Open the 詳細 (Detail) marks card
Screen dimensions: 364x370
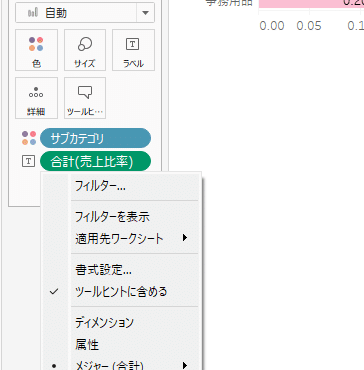36,98
